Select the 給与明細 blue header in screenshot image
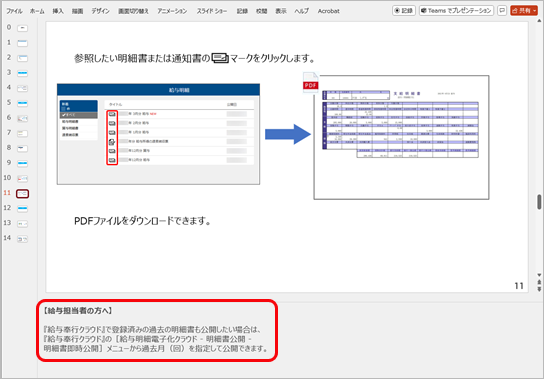 (x=158, y=90)
